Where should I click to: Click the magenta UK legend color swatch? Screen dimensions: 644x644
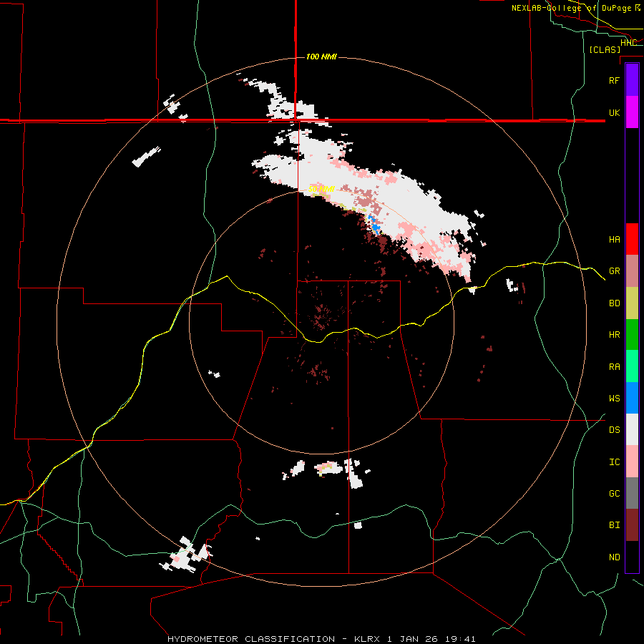[x=632, y=112]
